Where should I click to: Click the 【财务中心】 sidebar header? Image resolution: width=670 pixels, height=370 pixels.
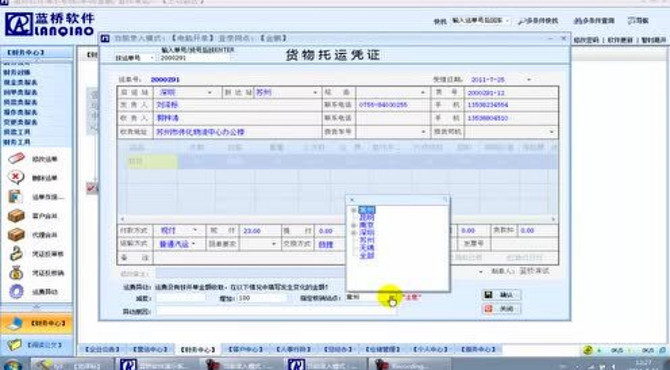(x=26, y=53)
